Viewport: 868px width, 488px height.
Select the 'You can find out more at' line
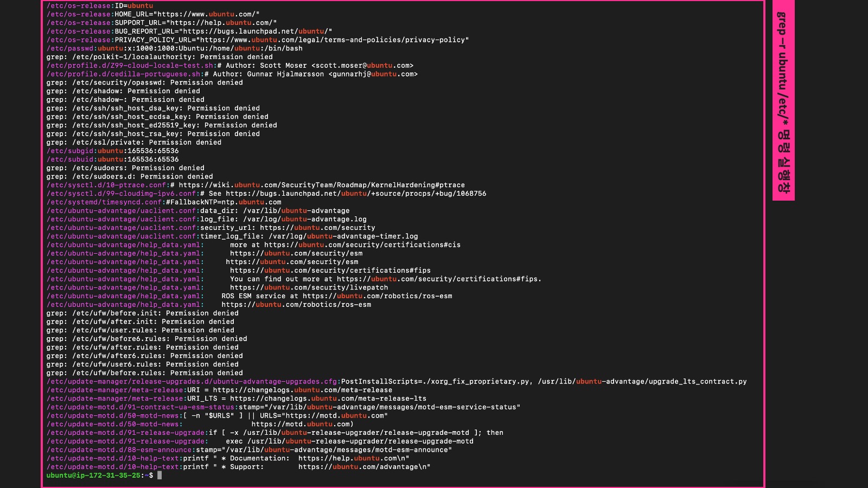click(x=294, y=279)
